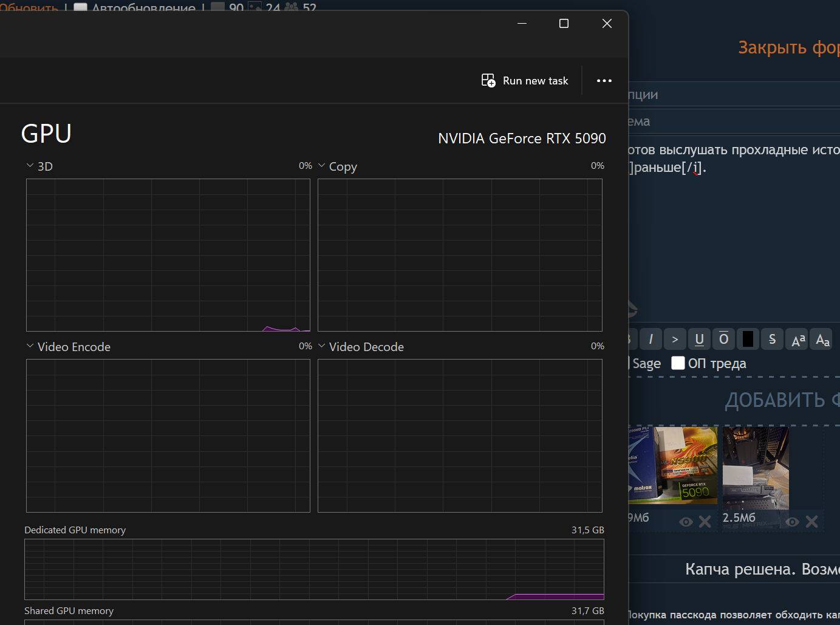840x625 pixels.
Task: Open the Video Decode graph dropdown
Action: (x=321, y=346)
